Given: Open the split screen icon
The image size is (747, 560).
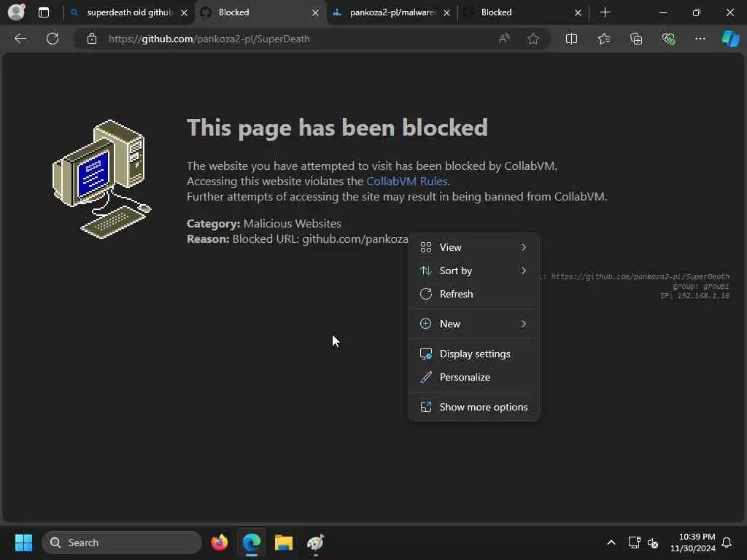Looking at the screenshot, I should coord(571,39).
